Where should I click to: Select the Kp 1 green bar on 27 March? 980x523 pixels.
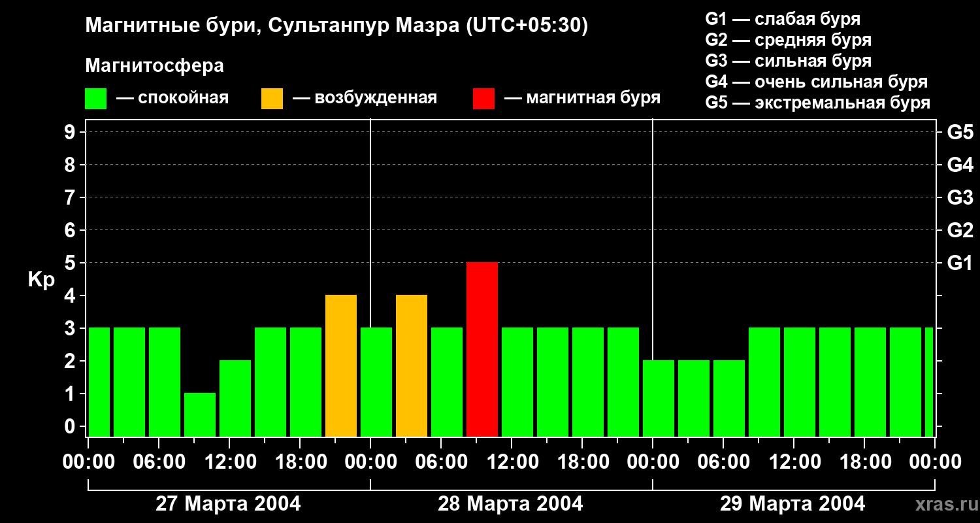pyautogui.click(x=200, y=415)
